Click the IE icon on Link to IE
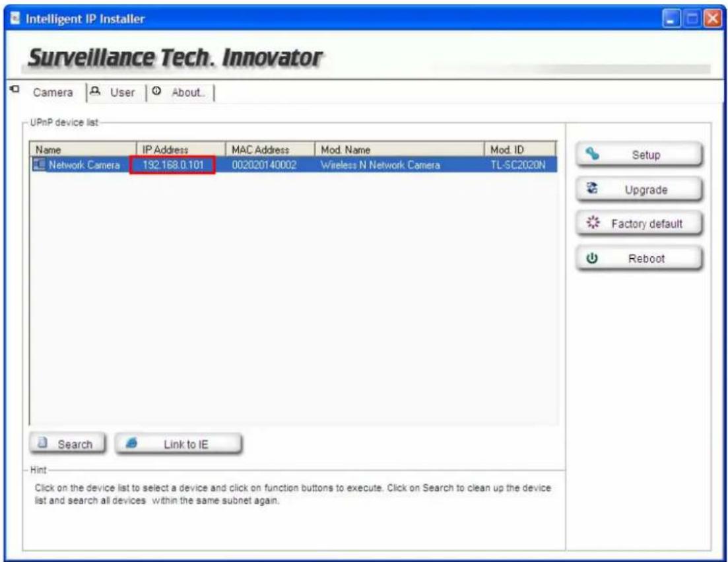This screenshot has height=562, width=728. (131, 442)
